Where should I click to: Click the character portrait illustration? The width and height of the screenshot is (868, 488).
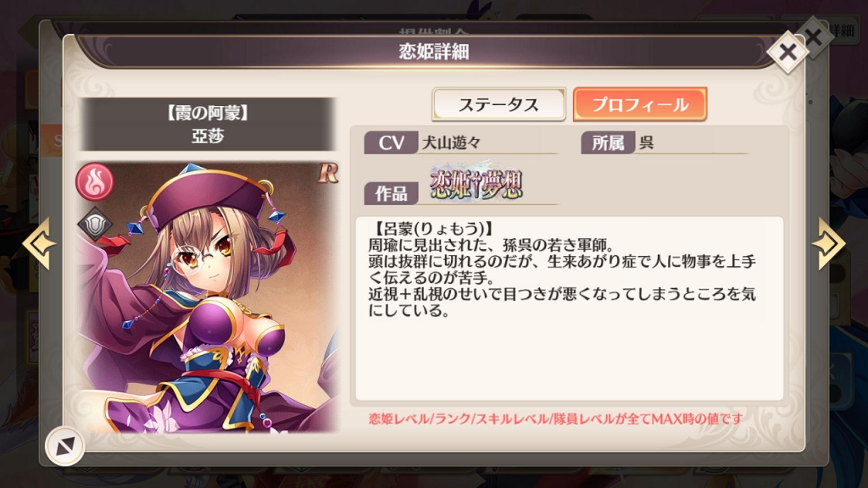click(208, 297)
